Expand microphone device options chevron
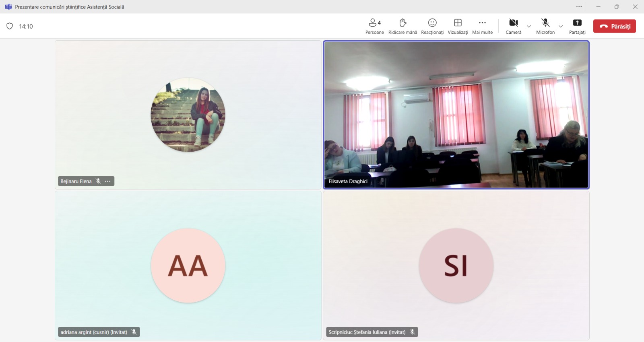This screenshot has width=644, height=342. [561, 27]
